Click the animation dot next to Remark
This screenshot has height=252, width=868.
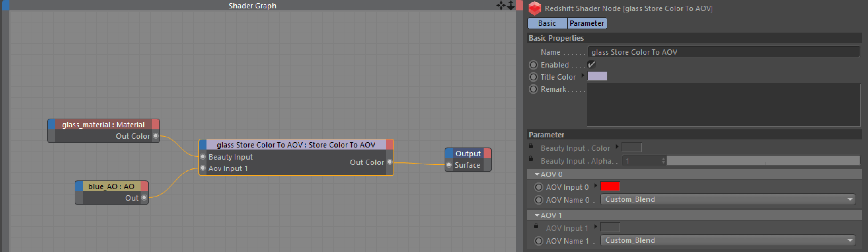[533, 89]
